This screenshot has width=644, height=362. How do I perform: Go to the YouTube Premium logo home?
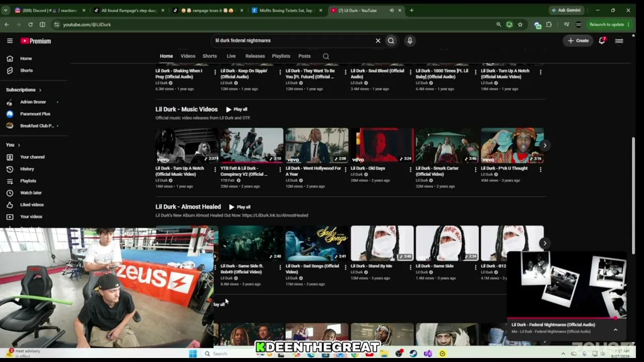coord(36,41)
